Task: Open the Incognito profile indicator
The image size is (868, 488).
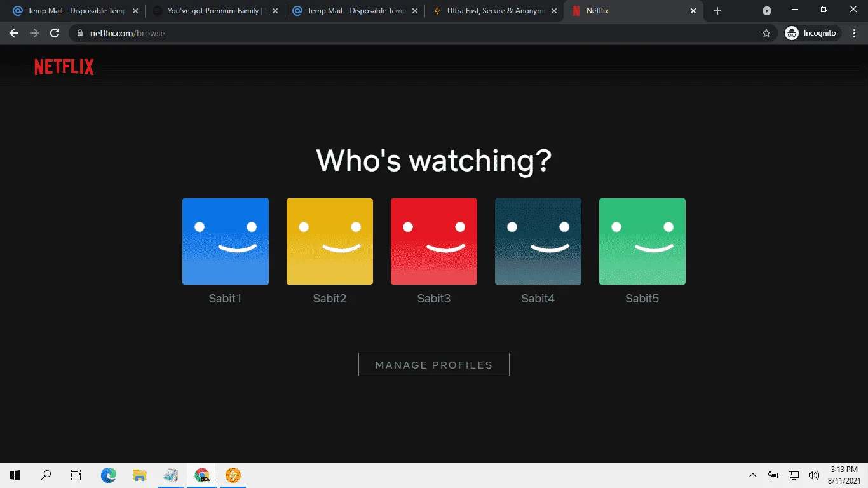Action: (813, 33)
